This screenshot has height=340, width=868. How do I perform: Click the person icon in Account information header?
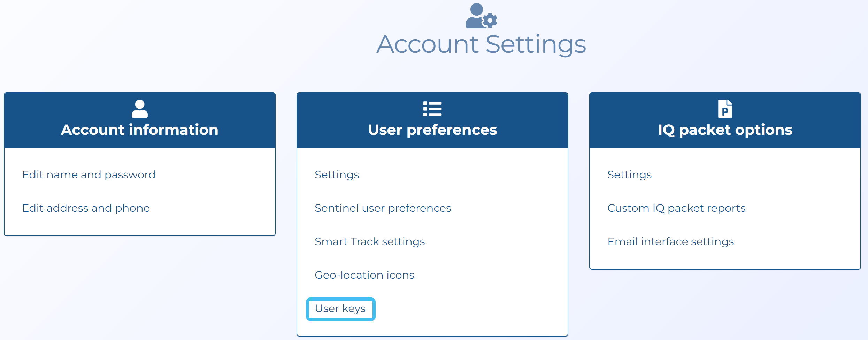(x=140, y=109)
